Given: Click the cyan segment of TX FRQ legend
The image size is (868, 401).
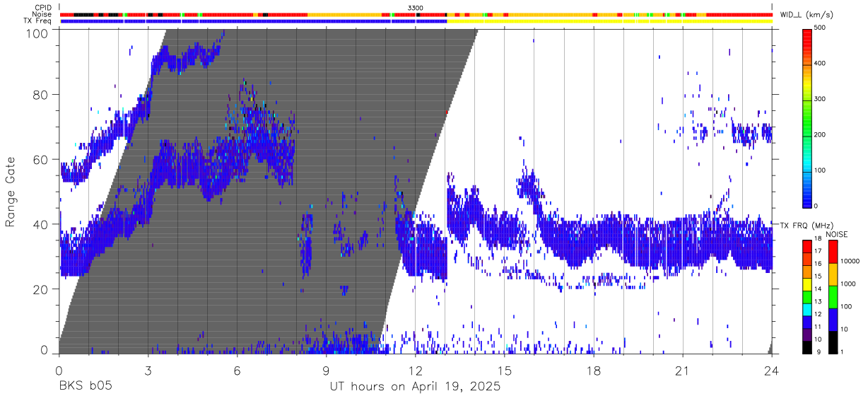Looking at the screenshot, I should (x=807, y=311).
